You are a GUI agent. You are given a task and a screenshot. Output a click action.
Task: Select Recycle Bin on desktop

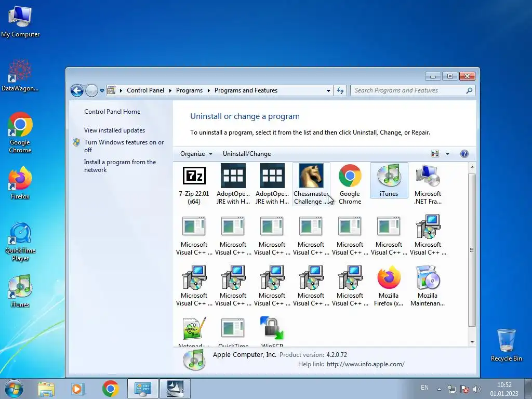click(506, 345)
